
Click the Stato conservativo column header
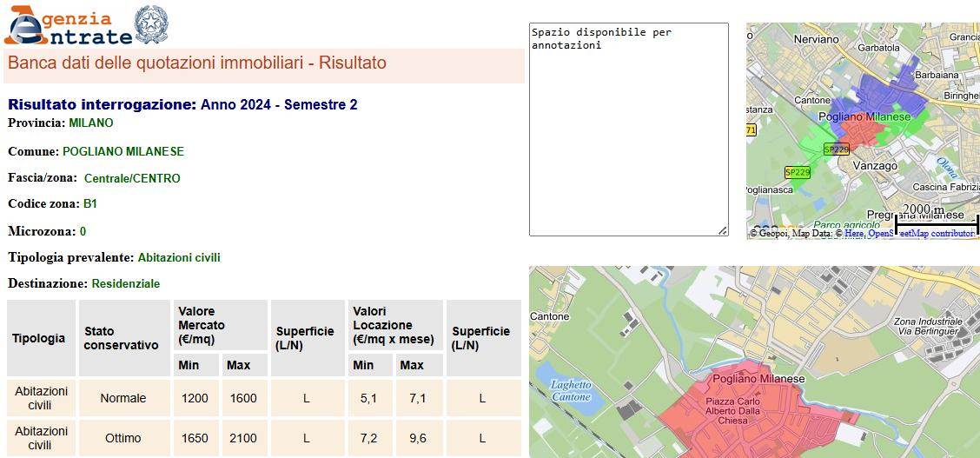coord(122,338)
